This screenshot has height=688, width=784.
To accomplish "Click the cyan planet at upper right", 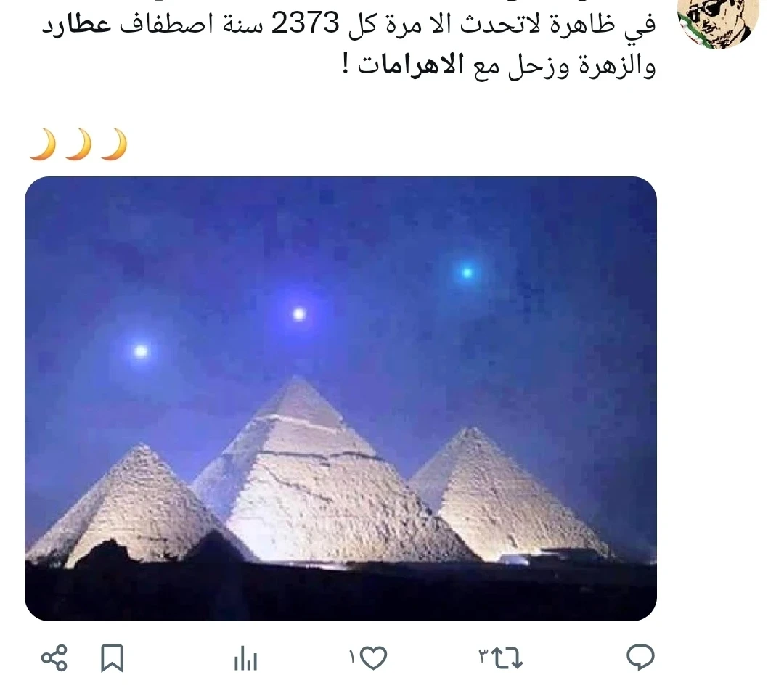I will pyautogui.click(x=467, y=272).
